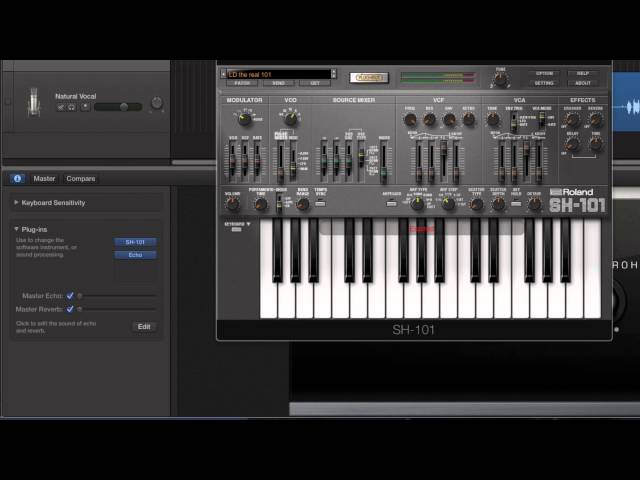Click the previous patch arrow left of patch name
Viewport: 640px width, 480px height.
click(223, 74)
